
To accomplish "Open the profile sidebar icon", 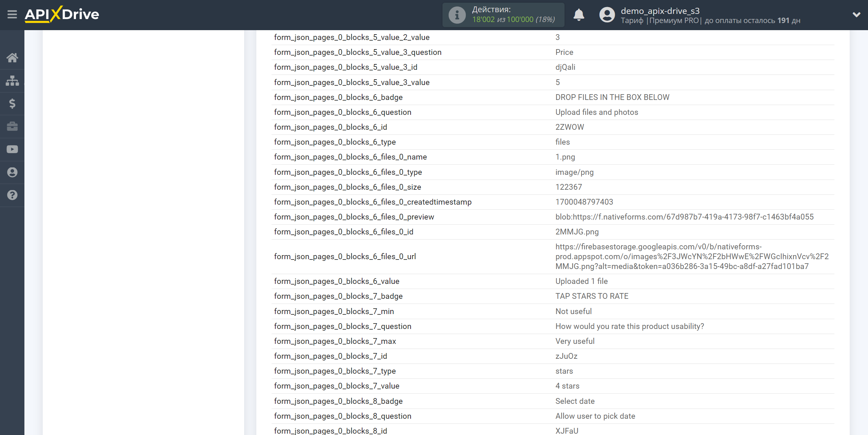I will pyautogui.click(x=12, y=172).
